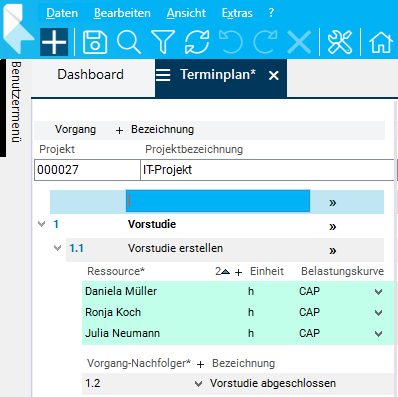
Task: Open Belastungskurve dropdown for Julia Neumann
Action: coord(378,334)
